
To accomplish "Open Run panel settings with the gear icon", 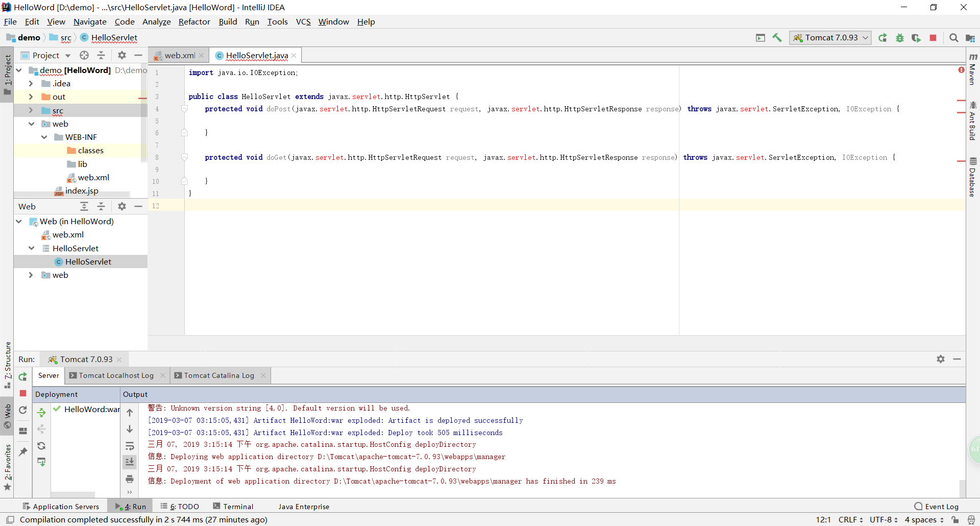I will coord(941,359).
